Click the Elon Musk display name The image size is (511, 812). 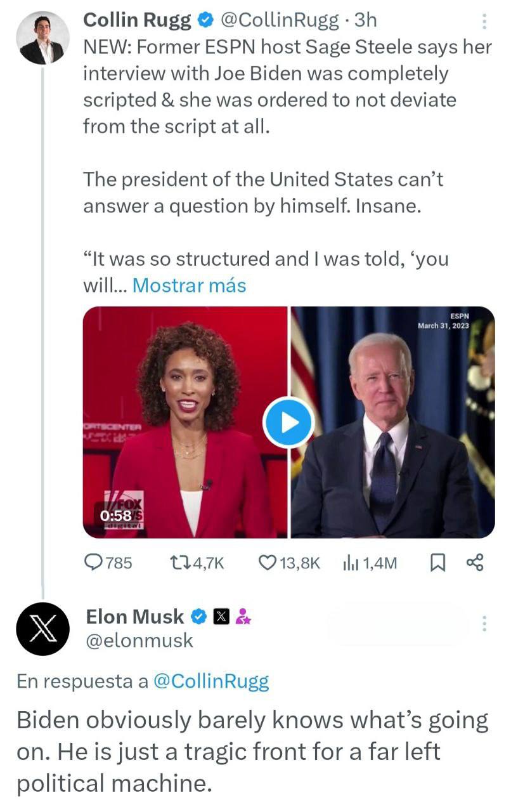[134, 616]
